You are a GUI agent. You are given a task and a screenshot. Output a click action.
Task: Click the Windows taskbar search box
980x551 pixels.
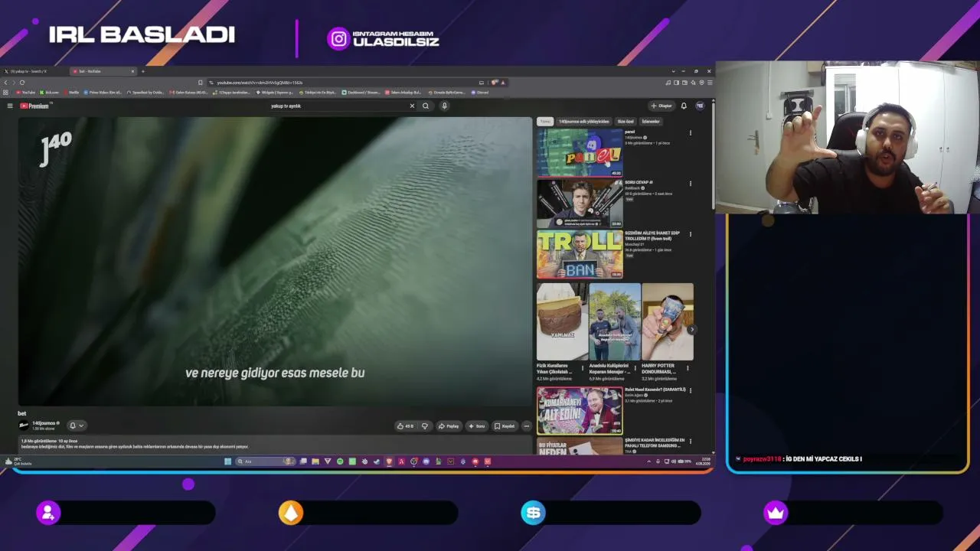[265, 461]
